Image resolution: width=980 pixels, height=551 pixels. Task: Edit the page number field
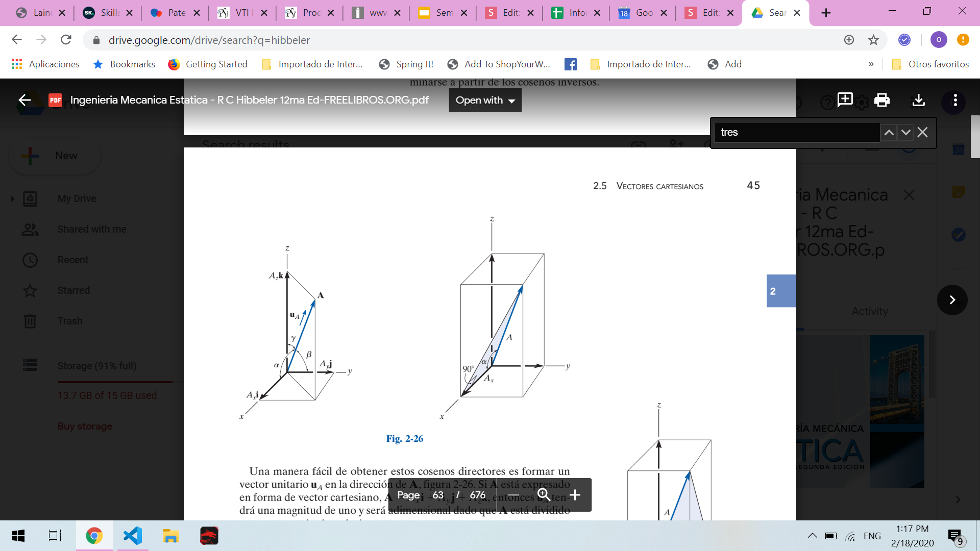pos(438,495)
